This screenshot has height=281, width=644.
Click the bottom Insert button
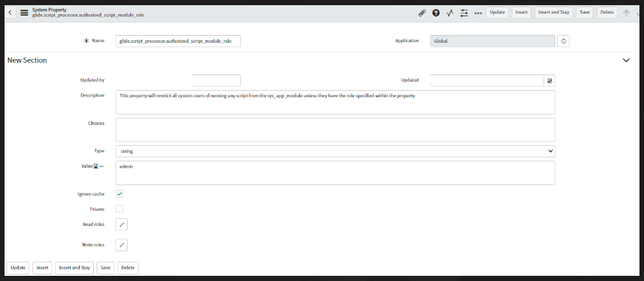(42, 268)
